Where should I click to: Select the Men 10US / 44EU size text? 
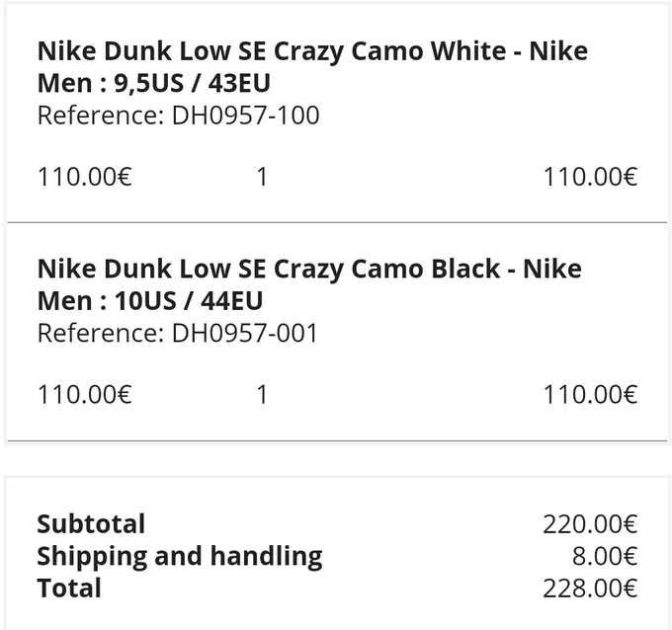tap(150, 300)
